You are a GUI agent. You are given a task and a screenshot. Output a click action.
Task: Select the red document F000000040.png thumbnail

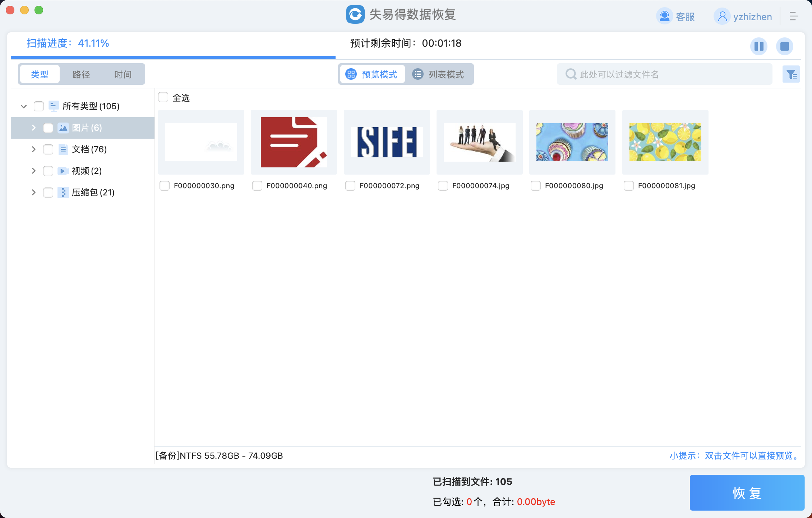click(294, 142)
